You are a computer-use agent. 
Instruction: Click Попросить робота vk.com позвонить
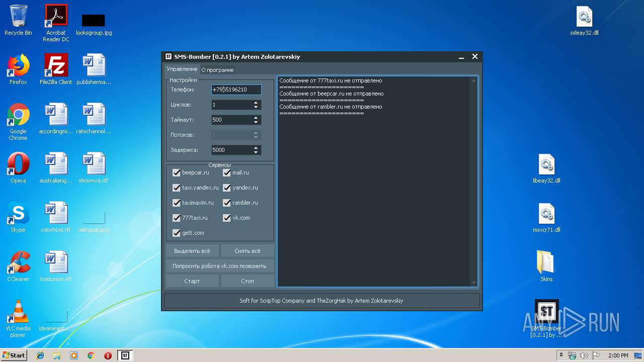pos(220,266)
